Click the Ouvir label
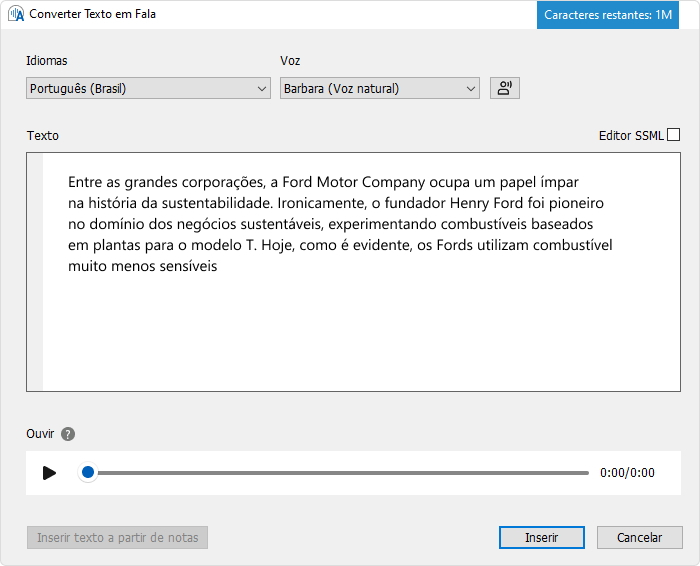Image resolution: width=700 pixels, height=566 pixels. pyautogui.click(x=40, y=433)
